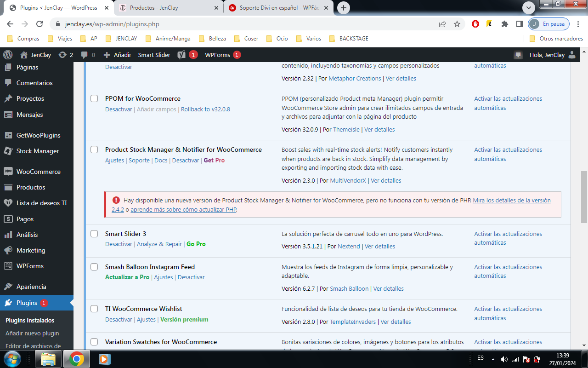The height and width of the screenshot is (368, 588).
Task: Open the Chrome extensions puzzle icon
Action: click(x=504, y=24)
